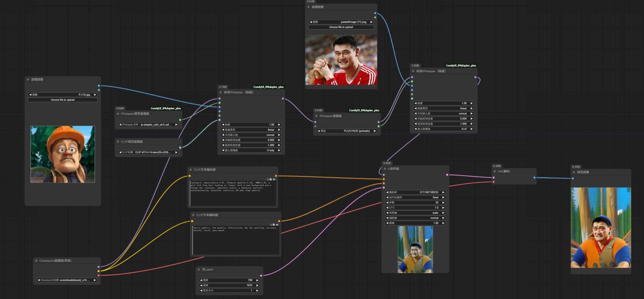Increase the CFG value with right arrow
This screenshot has width=644, height=299.
(x=443, y=208)
